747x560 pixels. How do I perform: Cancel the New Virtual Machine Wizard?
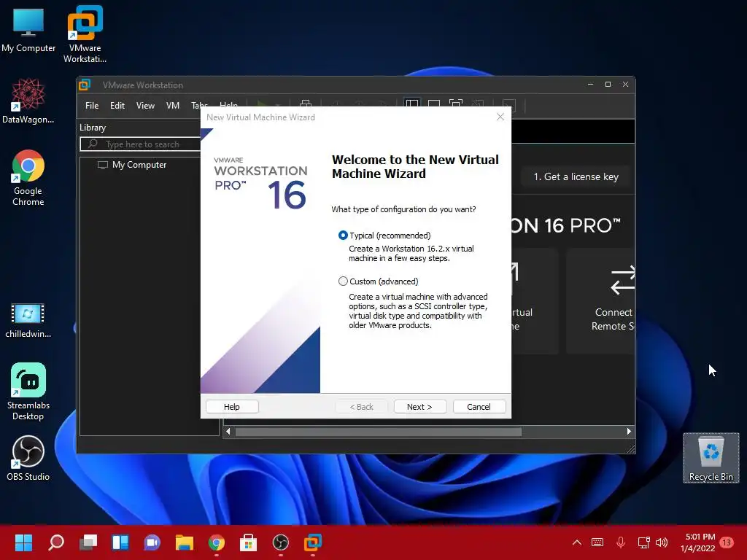click(479, 407)
